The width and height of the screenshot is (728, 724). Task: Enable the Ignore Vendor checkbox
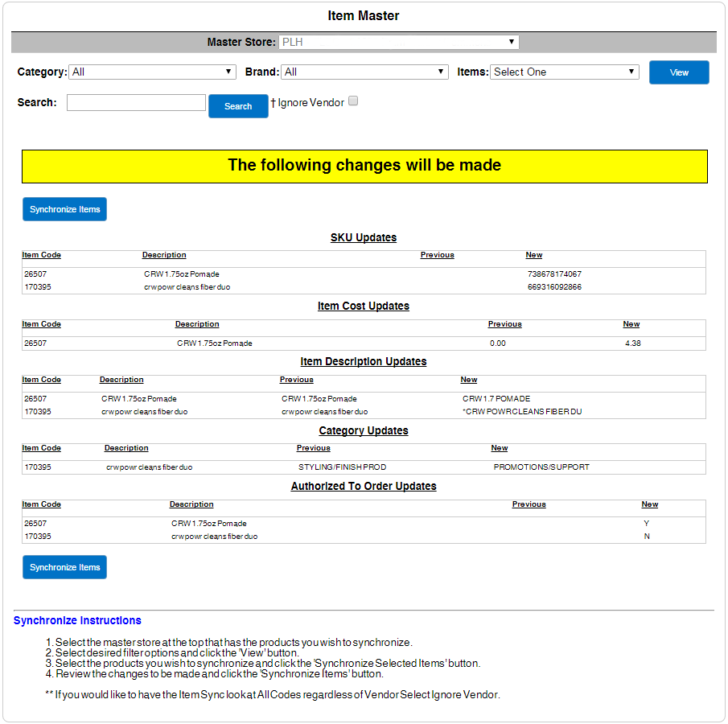point(353,101)
